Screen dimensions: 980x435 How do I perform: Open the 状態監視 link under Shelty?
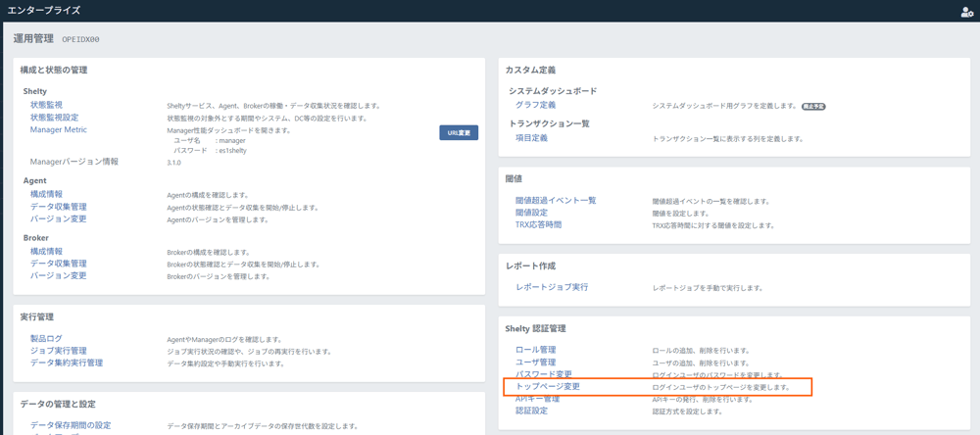pos(46,105)
